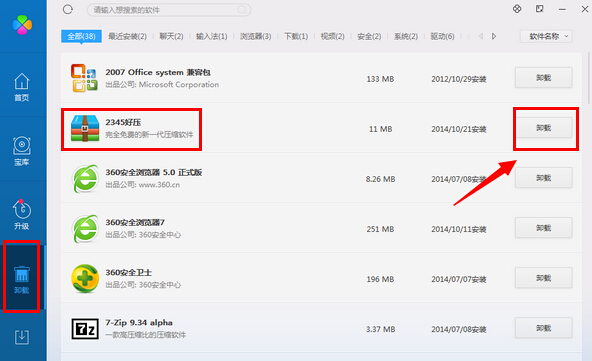The width and height of the screenshot is (592, 361).
Task: Click the 360安全卫士 title text
Action: [x=128, y=272]
